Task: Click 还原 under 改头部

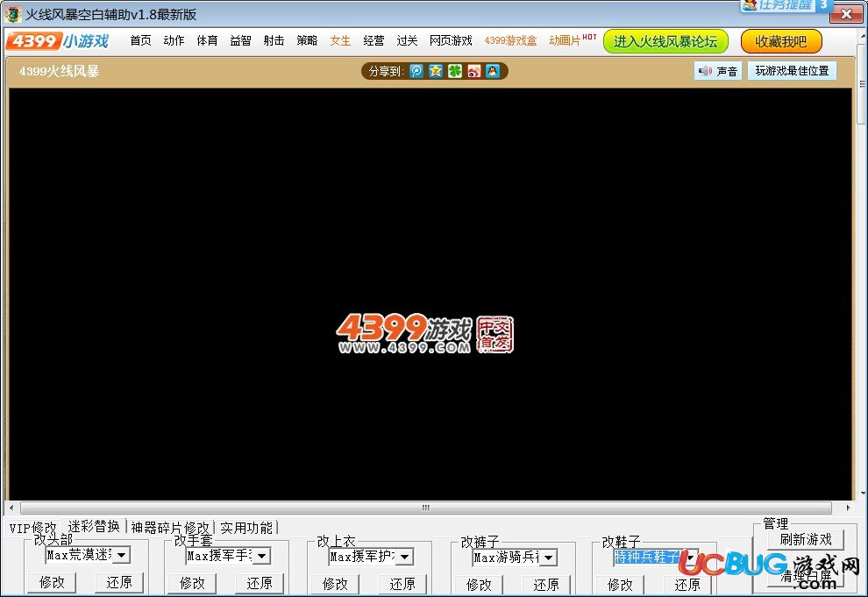Action: pos(119,582)
